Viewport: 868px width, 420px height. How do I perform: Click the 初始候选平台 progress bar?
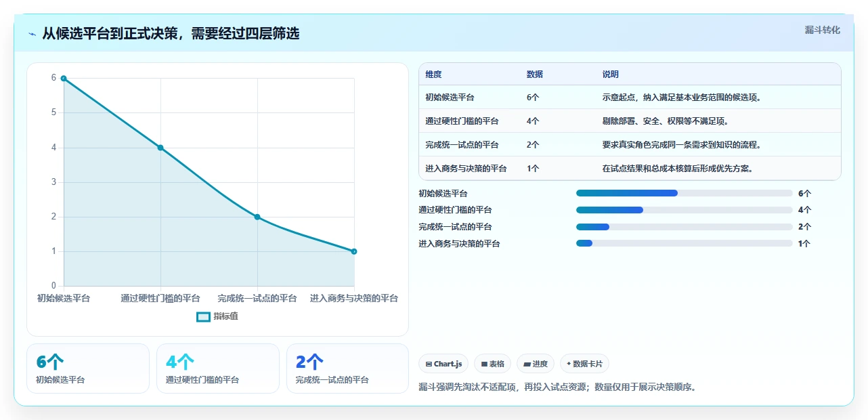click(684, 193)
